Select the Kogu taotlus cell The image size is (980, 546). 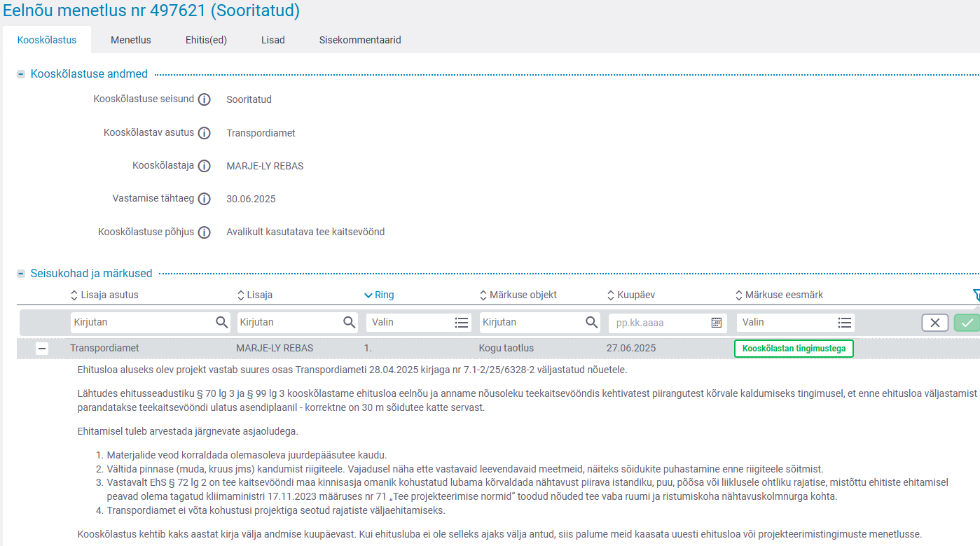(506, 348)
